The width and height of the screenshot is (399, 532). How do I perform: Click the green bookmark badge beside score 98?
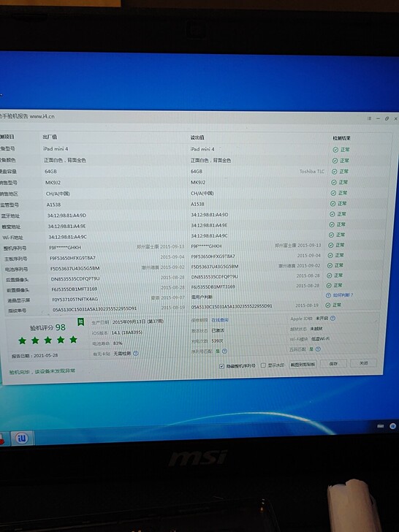click(80, 322)
